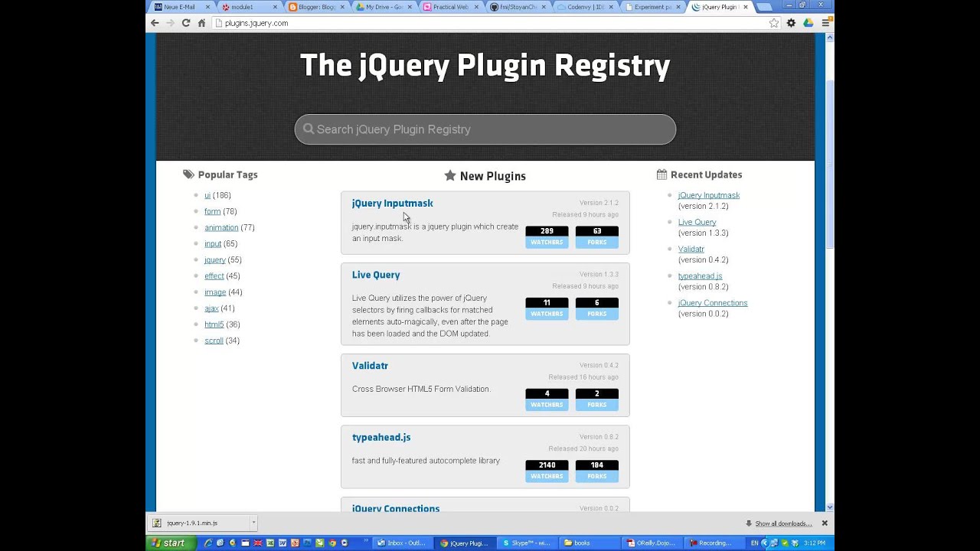The width and height of the screenshot is (980, 551).
Task: Open the 'ui' popular tag link
Action: click(207, 195)
